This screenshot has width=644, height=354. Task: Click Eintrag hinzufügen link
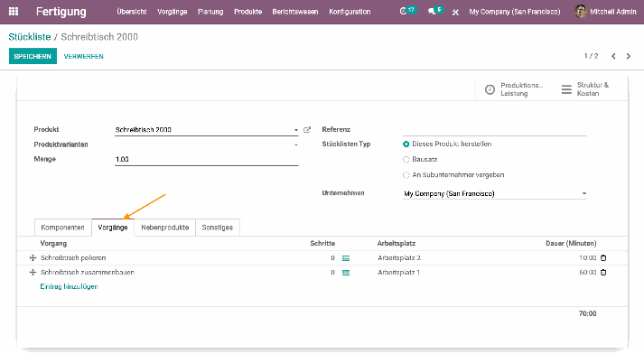coord(69,286)
